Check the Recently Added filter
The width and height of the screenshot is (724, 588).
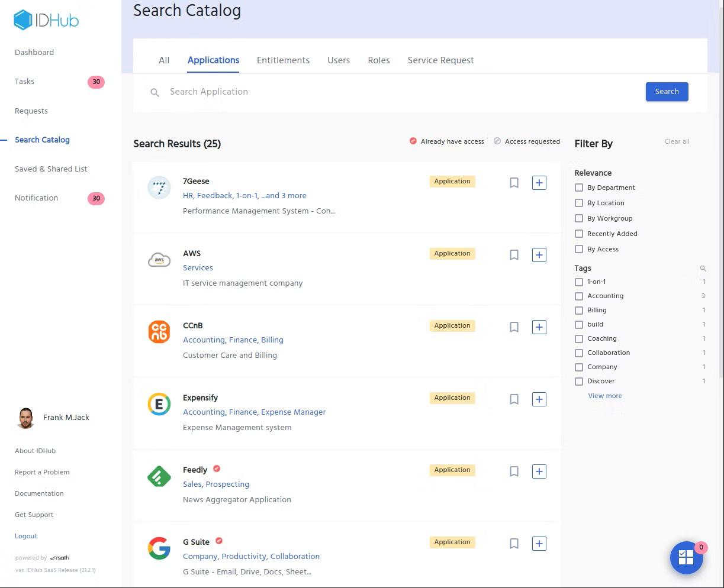(579, 234)
